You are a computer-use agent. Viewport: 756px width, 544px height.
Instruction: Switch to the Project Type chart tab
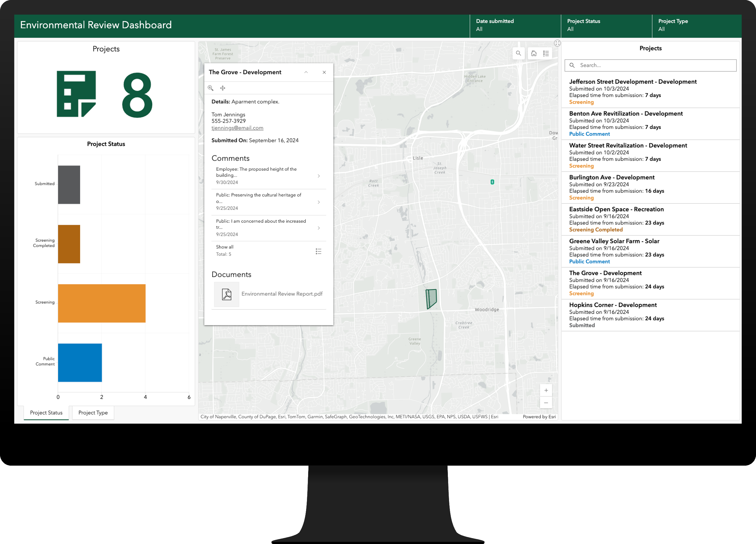click(93, 413)
